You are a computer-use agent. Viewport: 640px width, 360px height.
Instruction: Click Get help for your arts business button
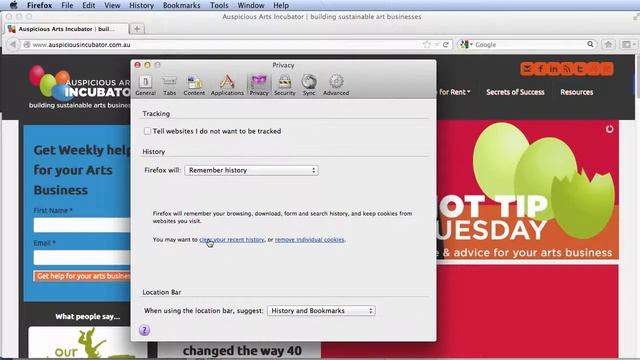click(82, 276)
